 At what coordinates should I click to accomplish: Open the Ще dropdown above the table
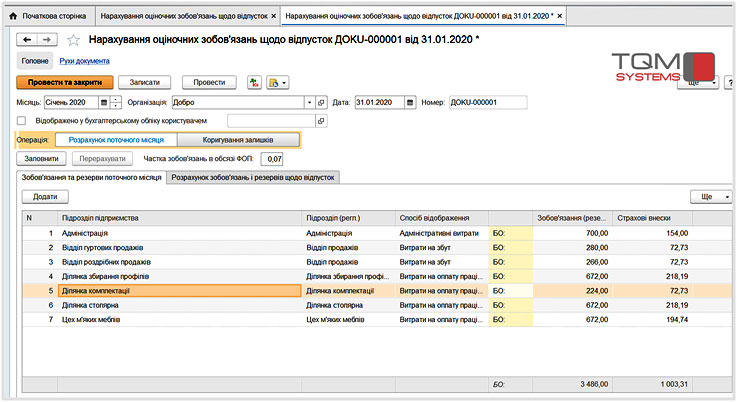coord(713,197)
